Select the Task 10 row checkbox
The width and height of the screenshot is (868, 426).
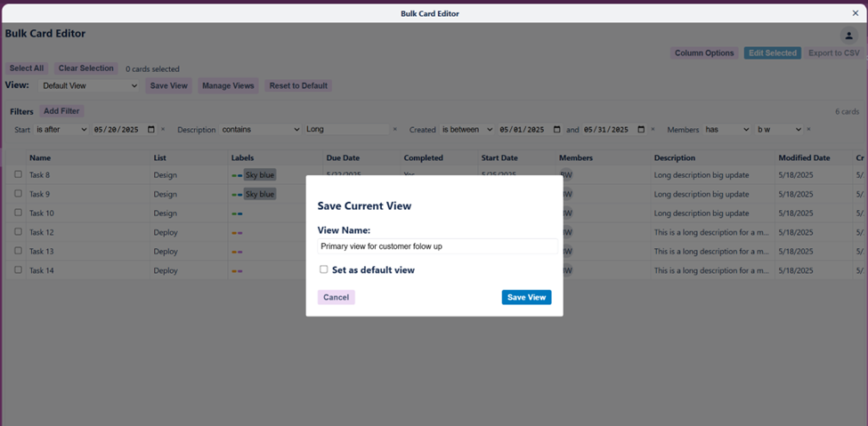coord(19,213)
